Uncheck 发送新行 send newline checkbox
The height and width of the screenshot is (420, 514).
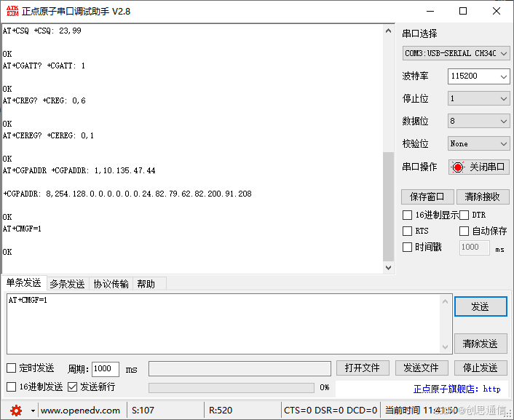click(x=72, y=387)
